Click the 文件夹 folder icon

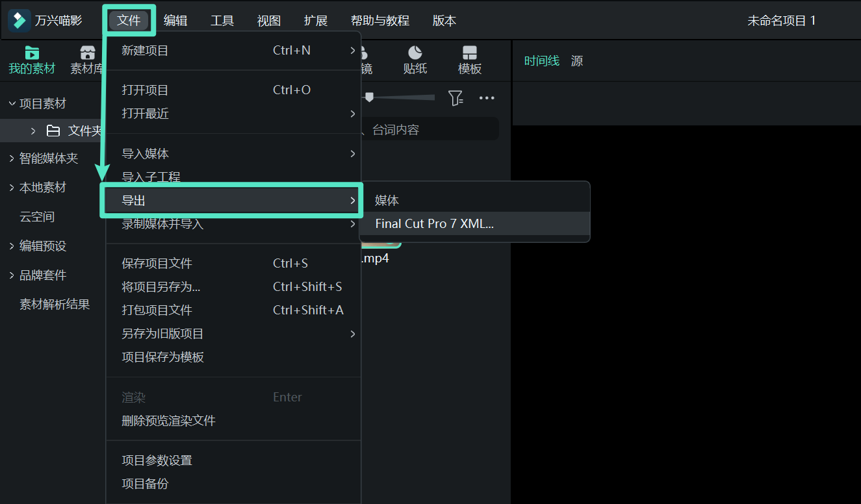click(x=53, y=131)
